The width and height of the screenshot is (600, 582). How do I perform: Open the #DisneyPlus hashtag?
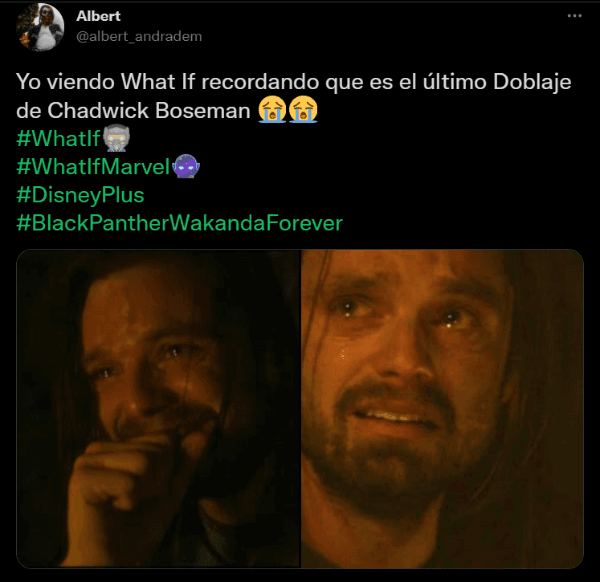(x=80, y=195)
